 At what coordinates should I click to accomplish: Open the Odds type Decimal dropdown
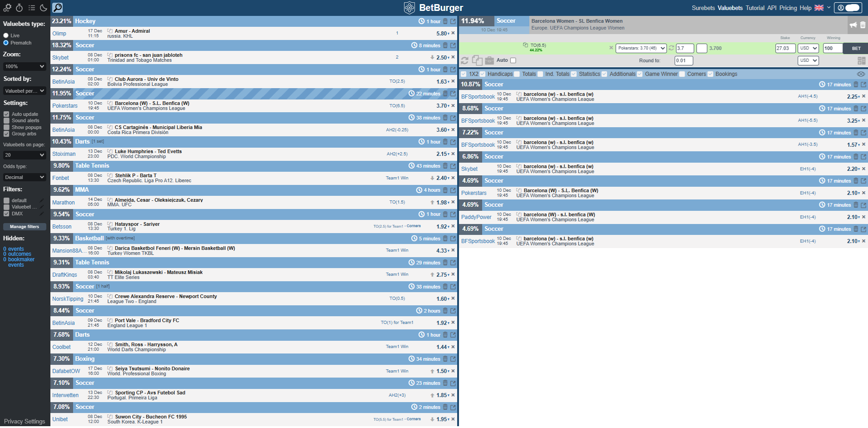tap(25, 177)
